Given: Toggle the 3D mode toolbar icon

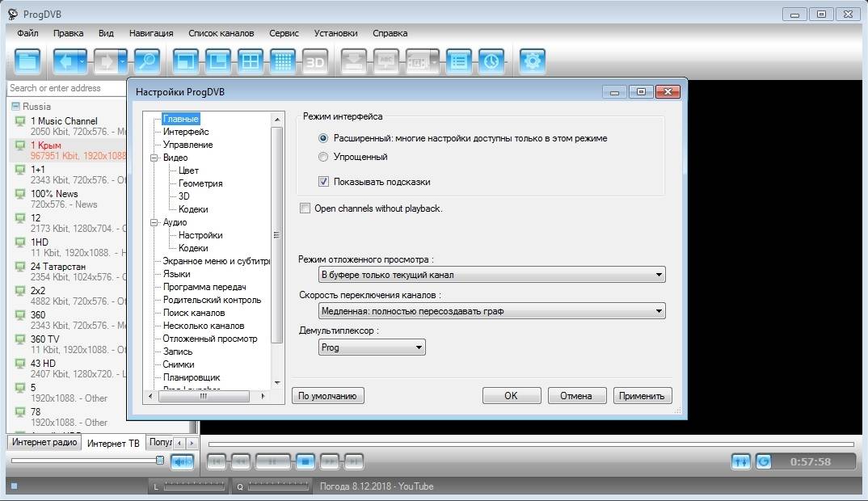Looking at the screenshot, I should click(x=315, y=61).
